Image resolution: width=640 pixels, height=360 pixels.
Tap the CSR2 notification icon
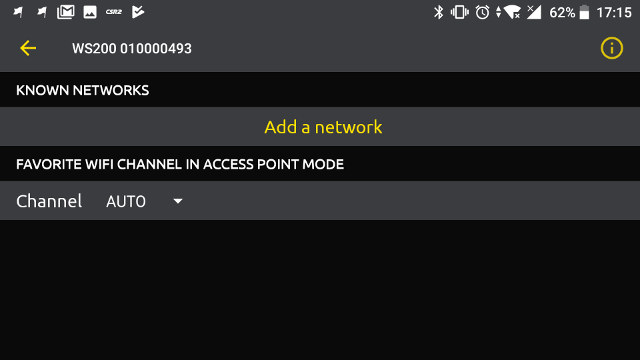(114, 12)
